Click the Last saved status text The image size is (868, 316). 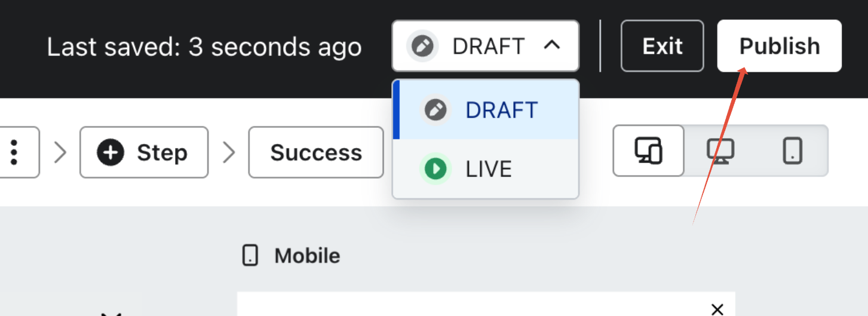(204, 47)
